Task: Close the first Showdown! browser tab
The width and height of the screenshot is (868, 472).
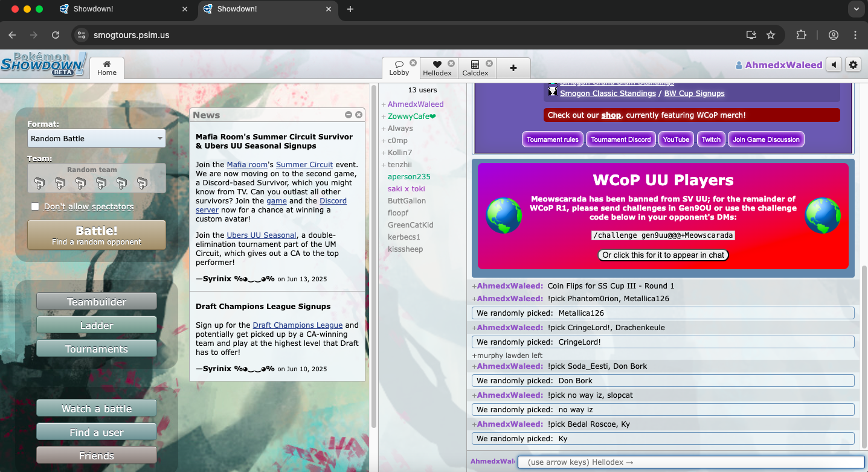Action: (x=185, y=9)
